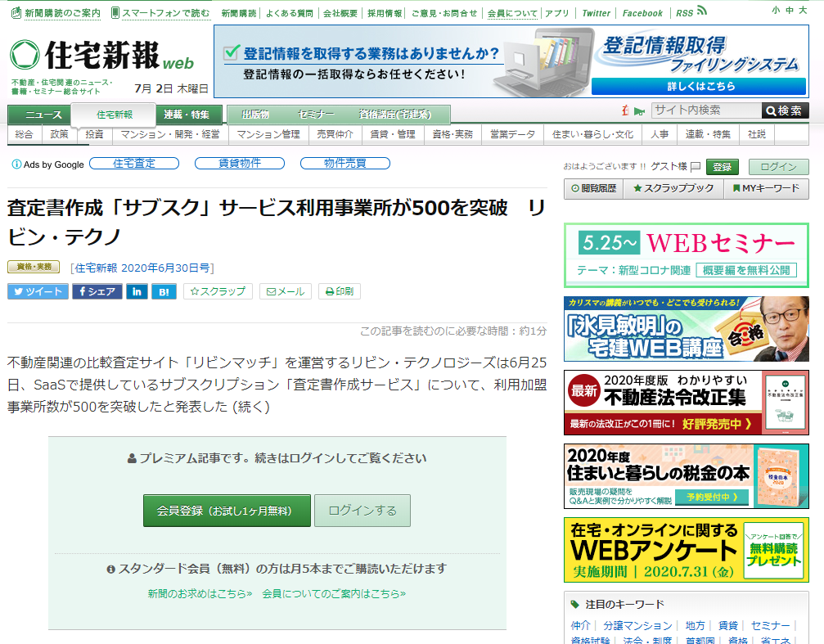Viewport: 824px width, 644px height.
Task: Switch to the セミナー tab
Action: (315, 114)
